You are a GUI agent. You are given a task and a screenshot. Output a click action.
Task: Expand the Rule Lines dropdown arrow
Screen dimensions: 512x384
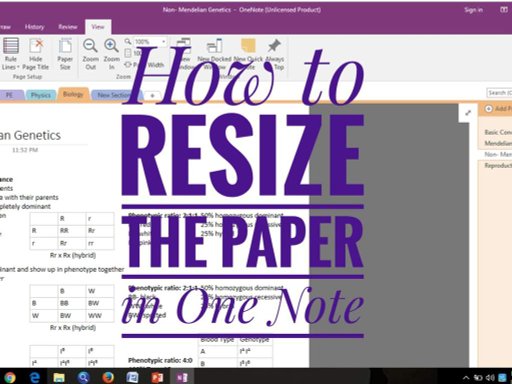point(18,67)
